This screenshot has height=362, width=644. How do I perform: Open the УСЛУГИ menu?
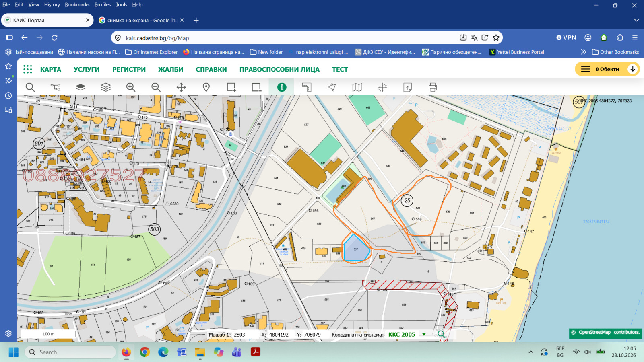(x=87, y=69)
